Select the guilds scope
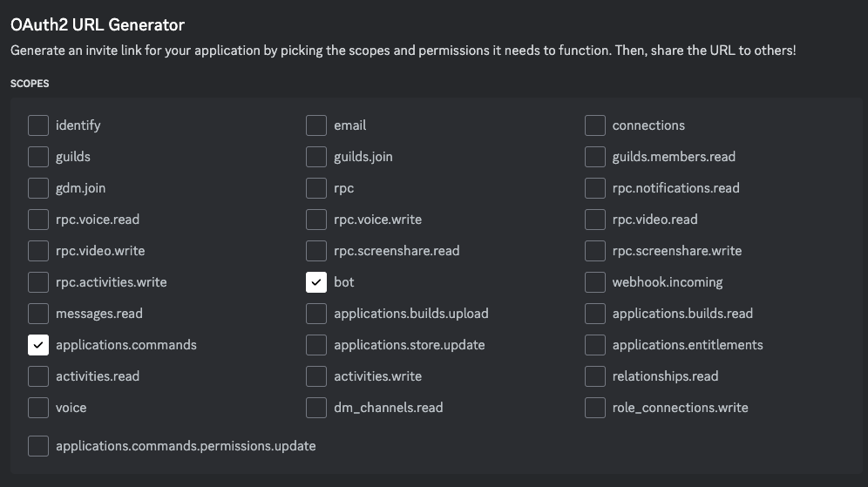868x487 pixels. [38, 157]
